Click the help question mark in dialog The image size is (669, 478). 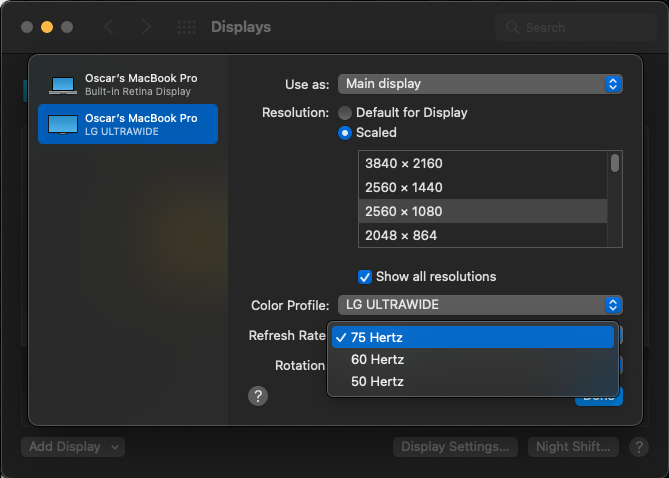(258, 396)
